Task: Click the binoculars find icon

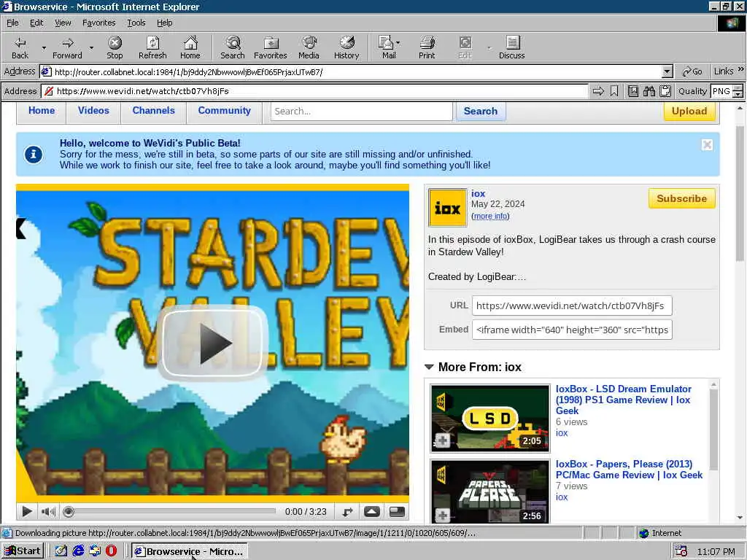Action: pos(649,91)
